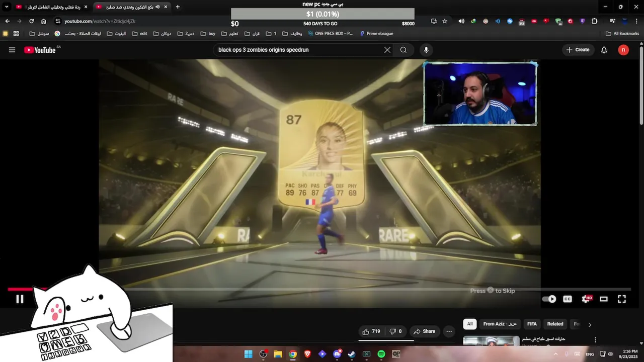Open the browser three-dot menu
The image size is (644, 362).
(637, 21)
